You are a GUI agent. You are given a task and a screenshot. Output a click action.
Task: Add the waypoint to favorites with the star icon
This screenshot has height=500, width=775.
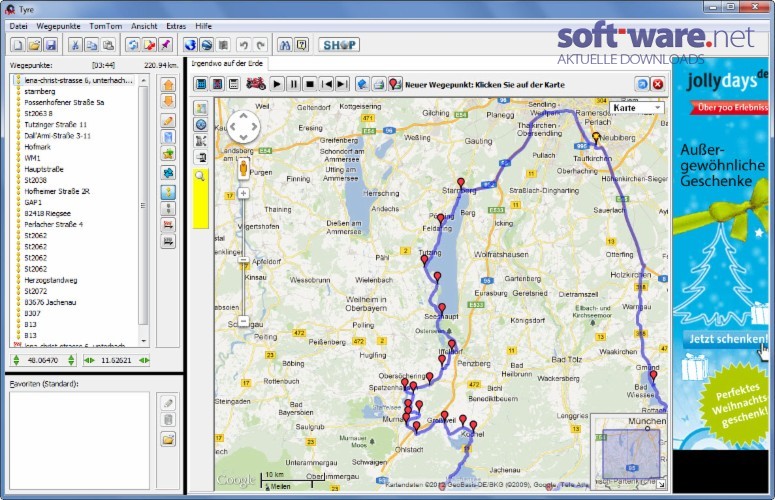point(168,154)
